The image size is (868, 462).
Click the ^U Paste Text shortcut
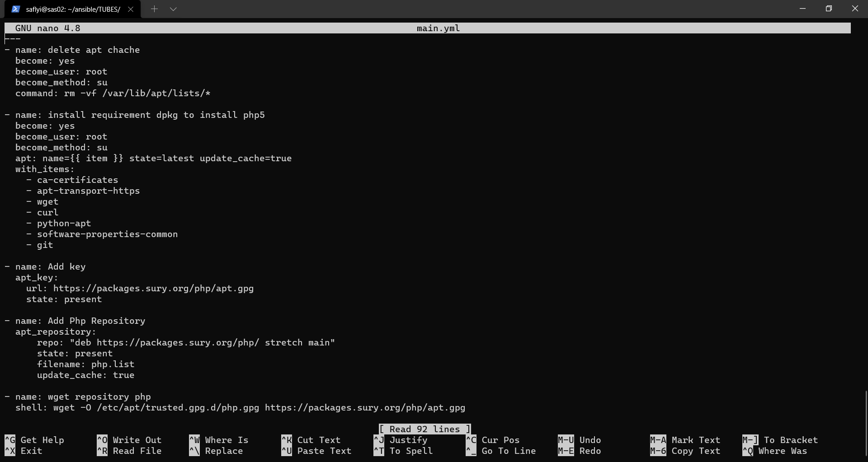[316, 451]
